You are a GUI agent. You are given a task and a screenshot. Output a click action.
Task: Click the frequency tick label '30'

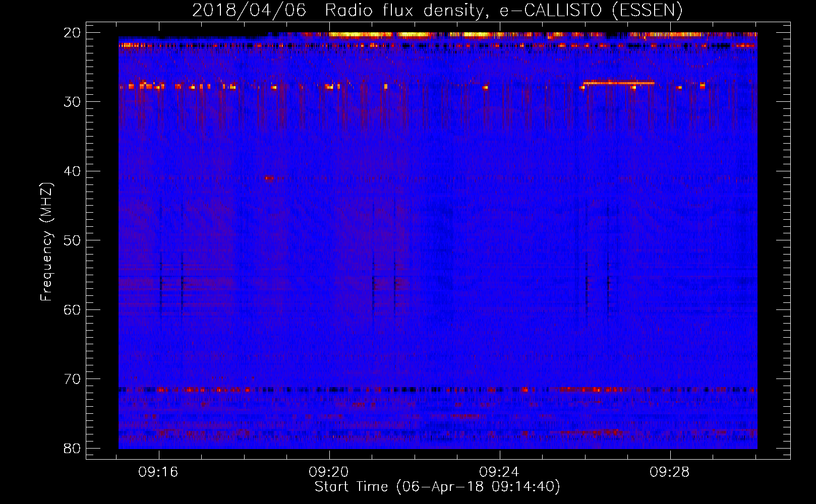[72, 102]
